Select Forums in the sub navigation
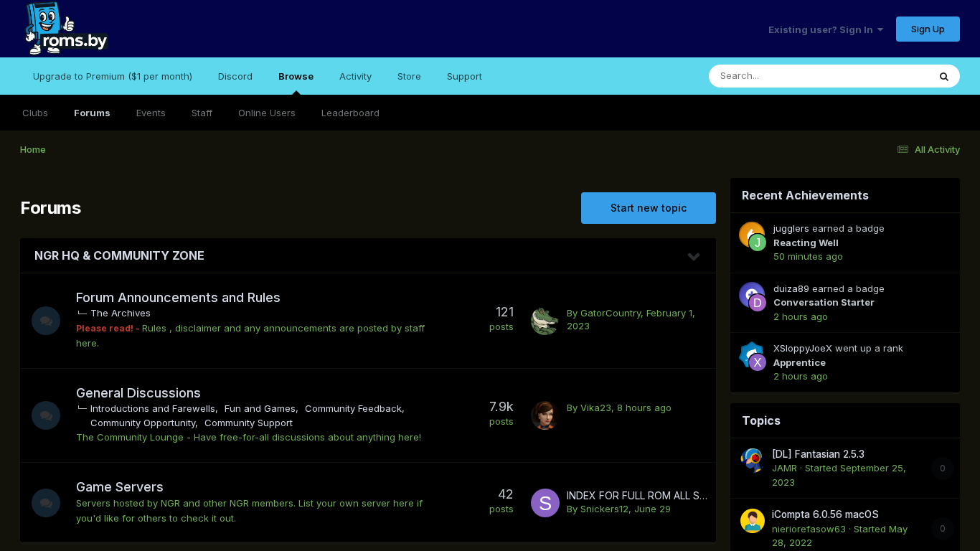The height and width of the screenshot is (551, 980). (92, 113)
